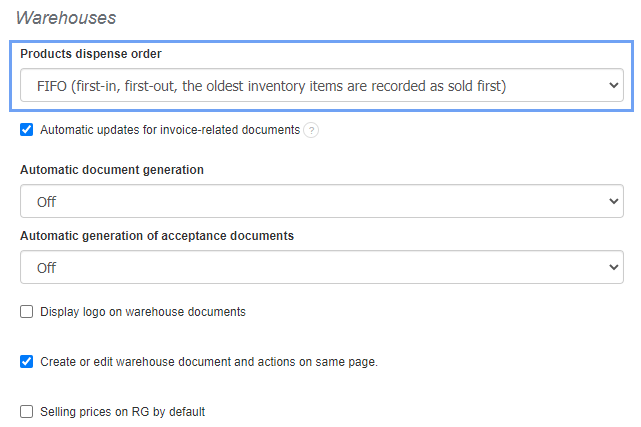Screen dimensions: 641x427
Task: Click 'Automatic generation of acceptance documents' field label
Action: 157,236
